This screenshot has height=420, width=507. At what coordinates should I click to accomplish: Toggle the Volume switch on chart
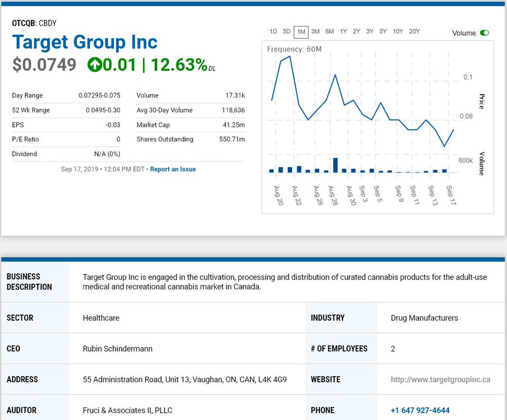pyautogui.click(x=484, y=33)
